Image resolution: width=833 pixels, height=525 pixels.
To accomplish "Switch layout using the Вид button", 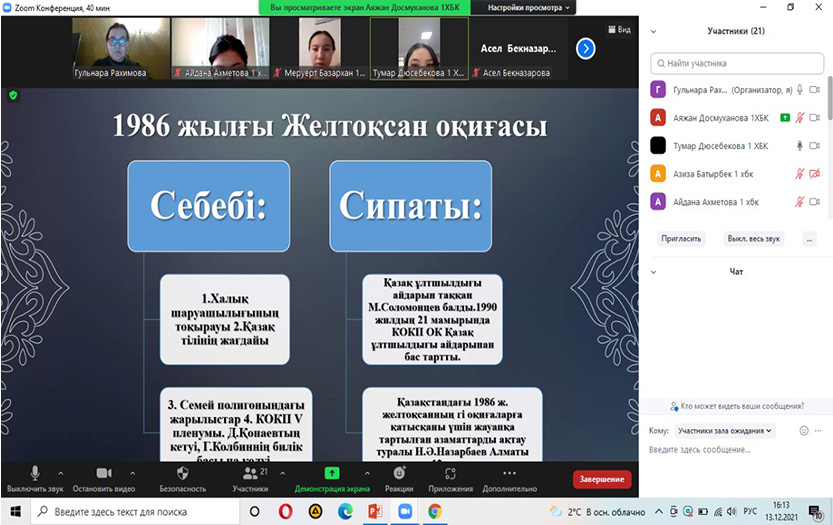I will pyautogui.click(x=619, y=30).
